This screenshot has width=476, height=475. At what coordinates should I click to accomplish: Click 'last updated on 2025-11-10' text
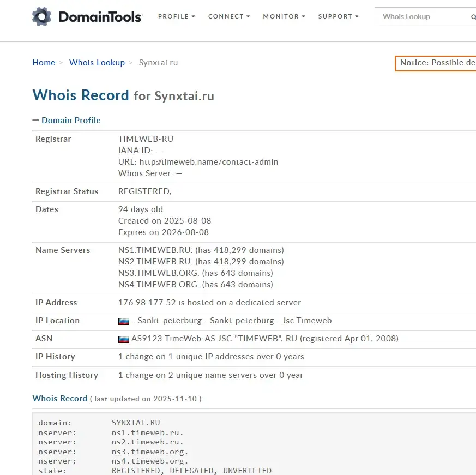(146, 399)
